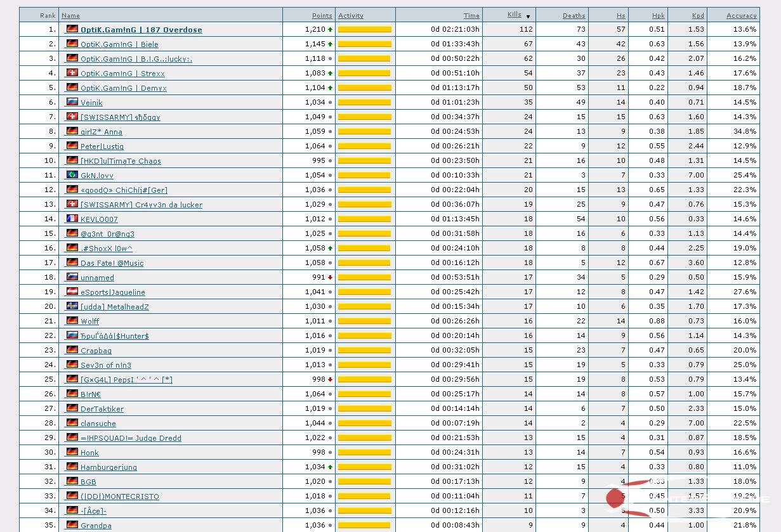Click the red down arrow in unnamed's row

(x=330, y=278)
